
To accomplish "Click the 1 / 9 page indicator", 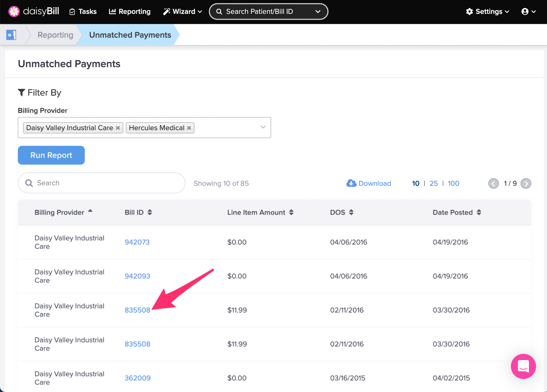I will [x=510, y=183].
